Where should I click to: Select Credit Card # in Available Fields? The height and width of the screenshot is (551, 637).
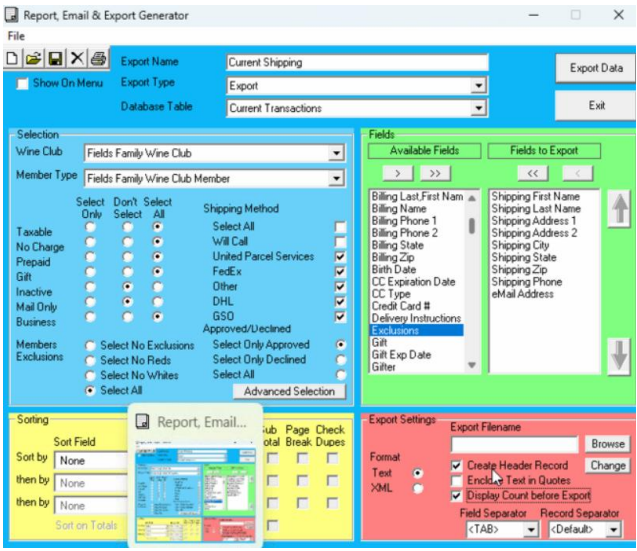tap(401, 306)
